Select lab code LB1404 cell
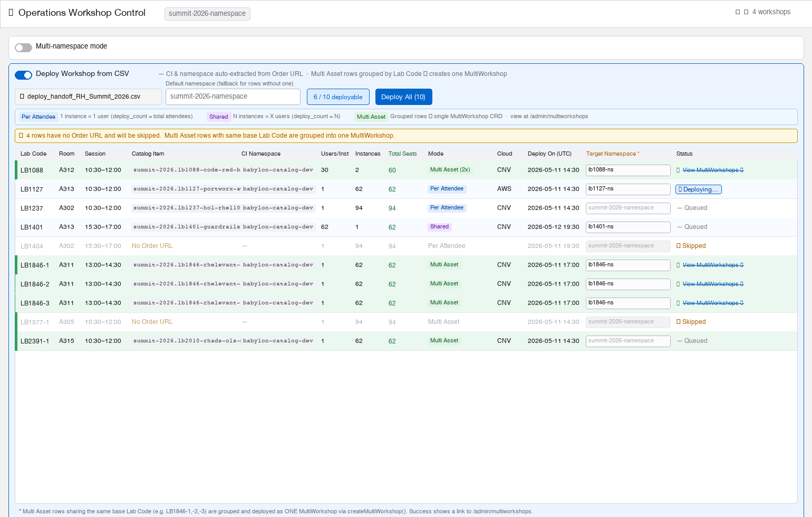Screen dimensions: 812x517 [32, 246]
